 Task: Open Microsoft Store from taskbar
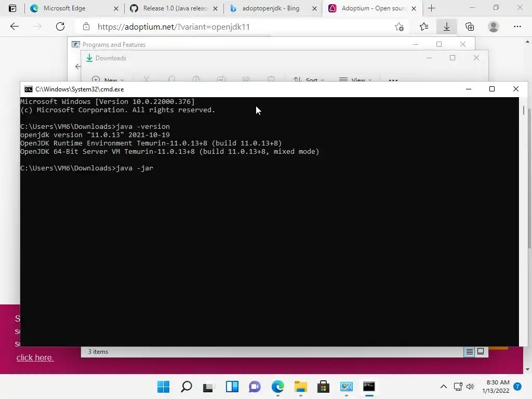323,387
